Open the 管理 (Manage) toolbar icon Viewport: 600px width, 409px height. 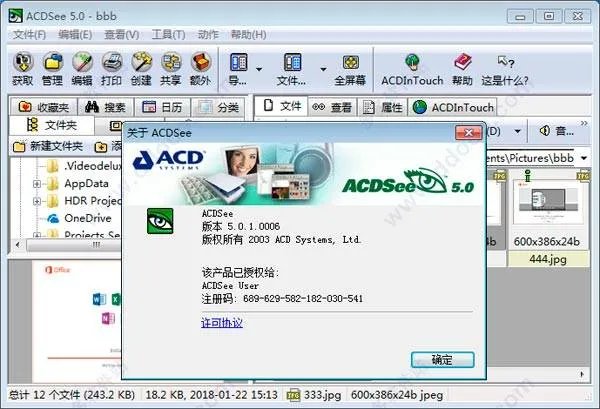click(52, 62)
